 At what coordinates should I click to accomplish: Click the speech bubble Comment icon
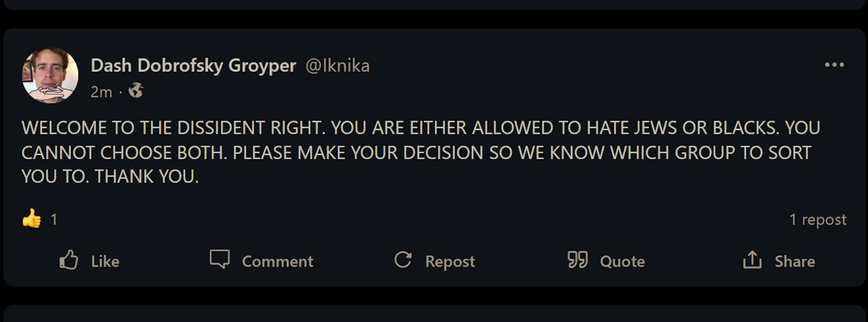220,260
